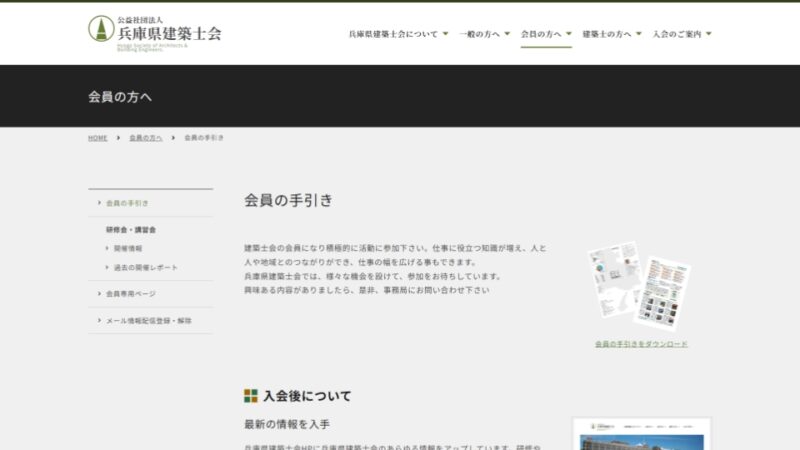Click the member guide brochure image

click(640, 285)
